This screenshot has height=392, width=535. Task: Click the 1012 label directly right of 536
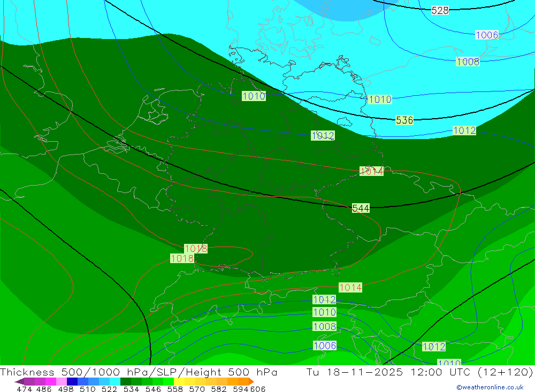(464, 130)
